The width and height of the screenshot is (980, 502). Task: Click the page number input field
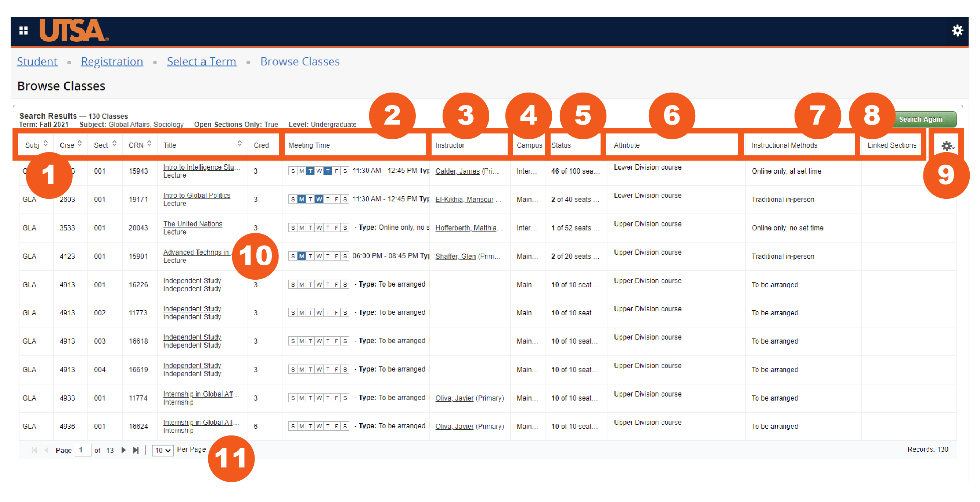(83, 450)
